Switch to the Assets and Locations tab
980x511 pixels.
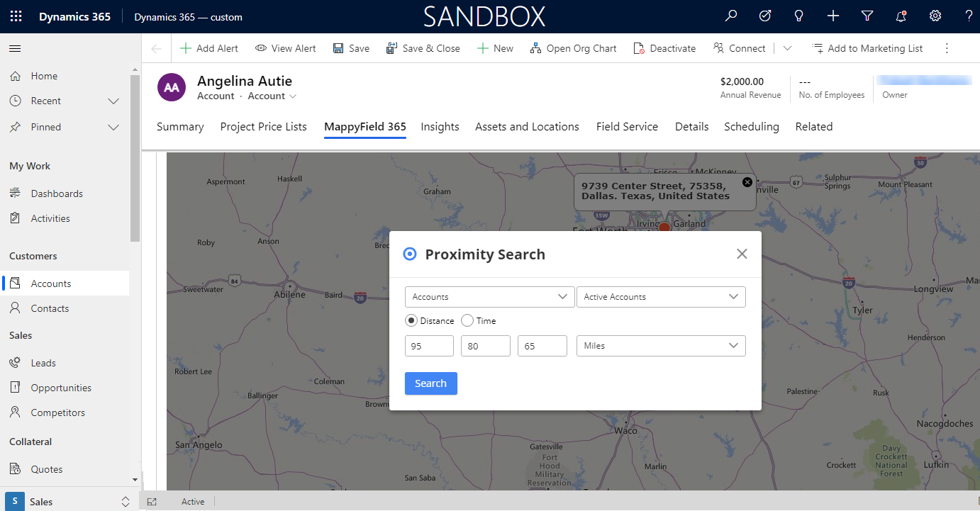(x=527, y=127)
